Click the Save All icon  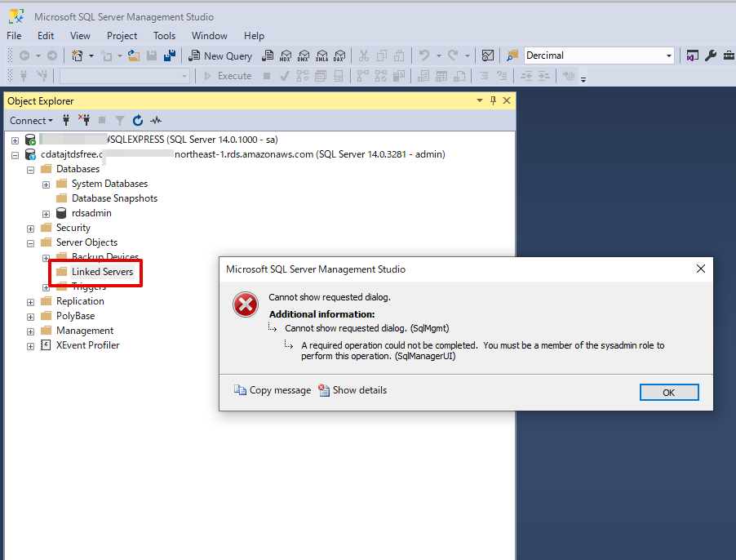pyautogui.click(x=170, y=56)
